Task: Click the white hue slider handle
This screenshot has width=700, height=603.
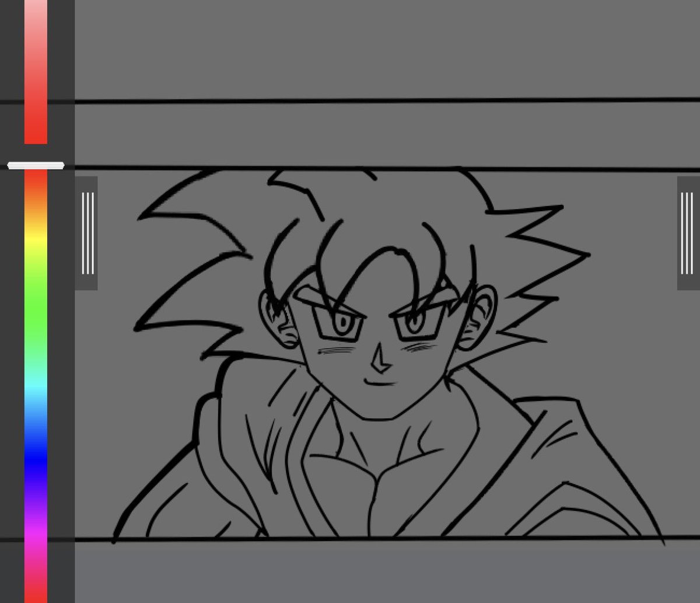Action: point(36,166)
